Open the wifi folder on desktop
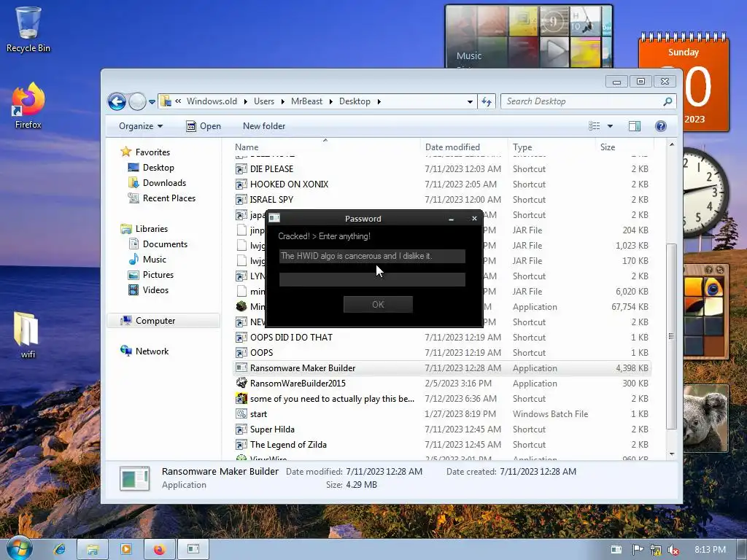This screenshot has width=747, height=560. 27,334
